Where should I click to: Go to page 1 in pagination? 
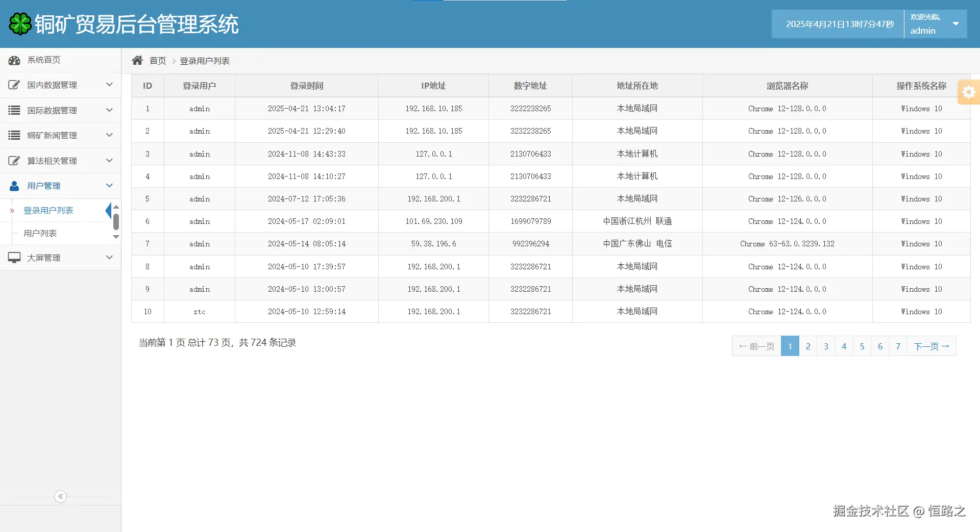790,346
